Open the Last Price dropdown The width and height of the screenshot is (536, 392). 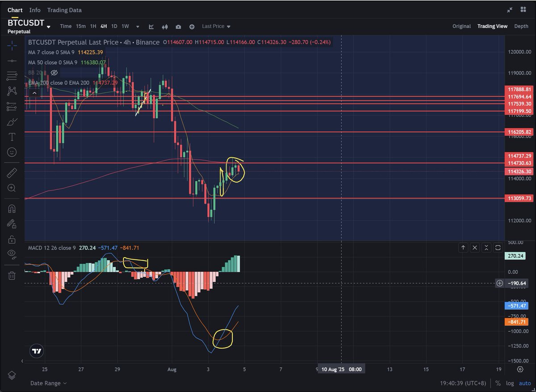point(216,26)
